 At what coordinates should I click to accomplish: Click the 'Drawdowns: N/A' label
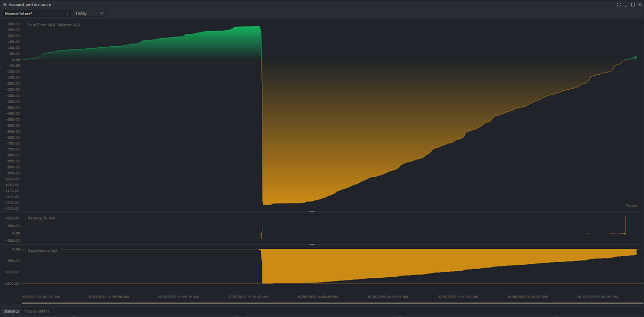pyautogui.click(x=42, y=251)
